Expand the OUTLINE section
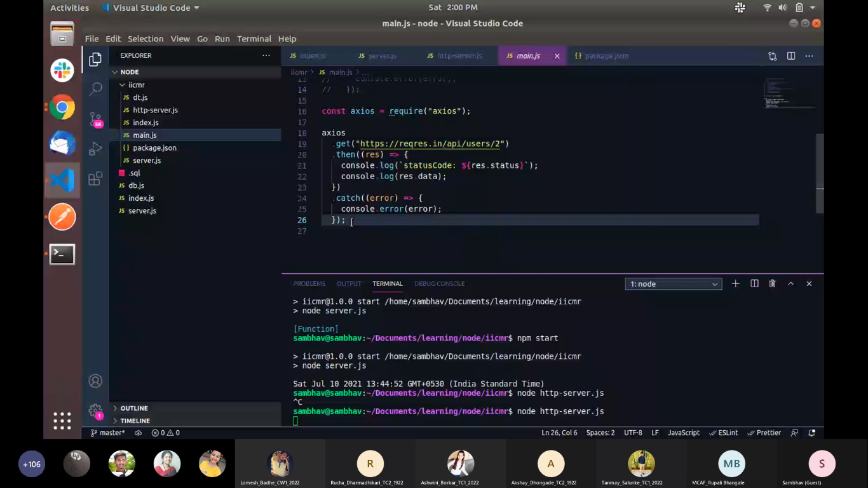 tap(134, 408)
